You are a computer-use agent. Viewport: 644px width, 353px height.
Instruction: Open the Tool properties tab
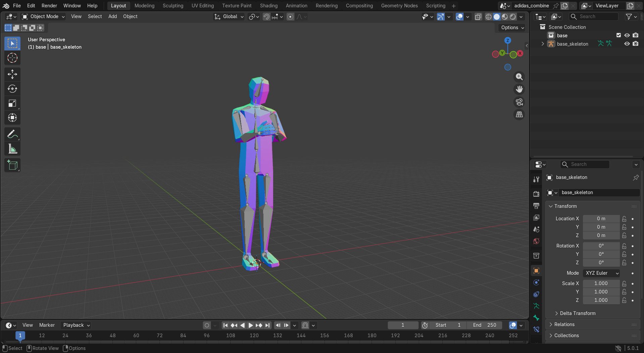(536, 179)
